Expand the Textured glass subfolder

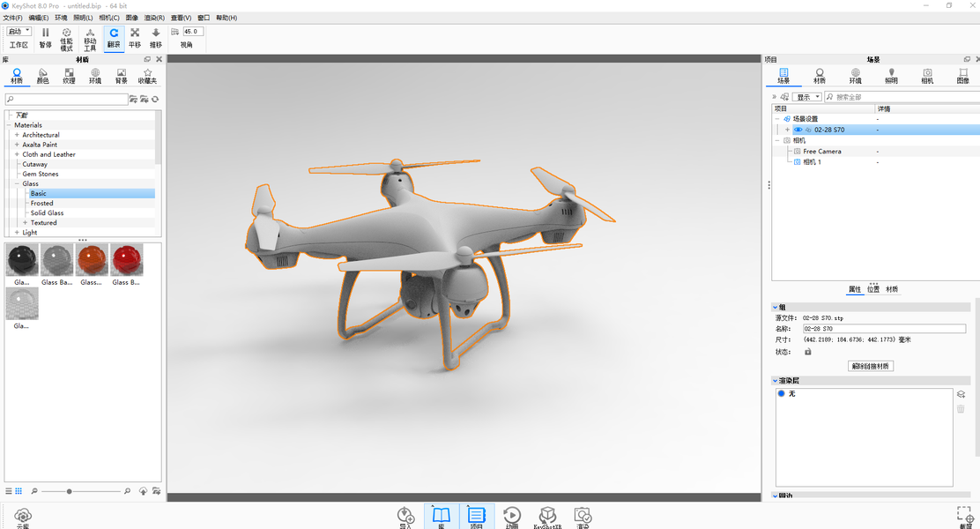25,222
